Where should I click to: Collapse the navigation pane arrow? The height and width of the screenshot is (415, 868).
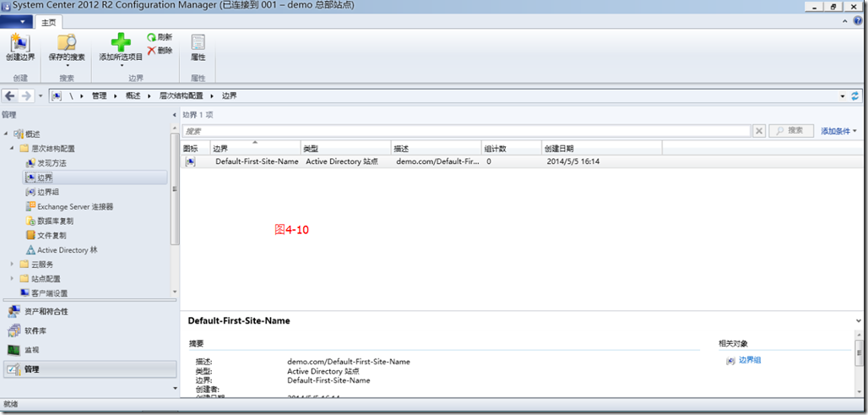175,115
